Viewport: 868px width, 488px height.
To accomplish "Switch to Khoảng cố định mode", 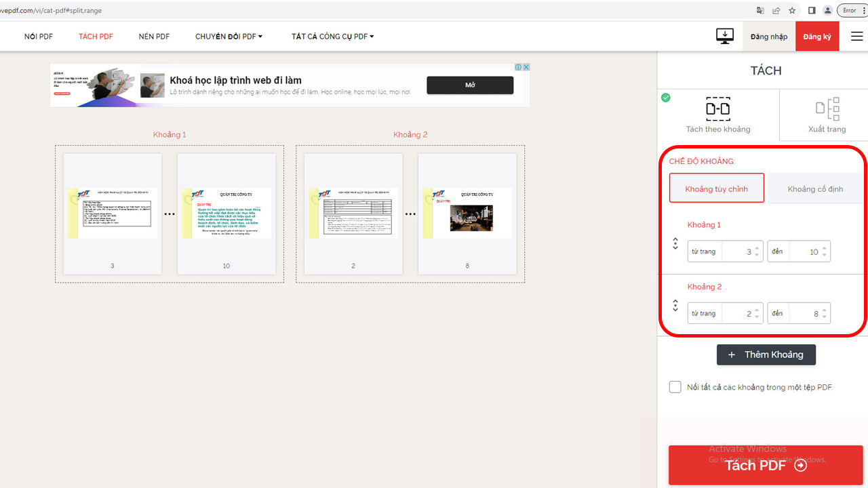I will [x=815, y=188].
